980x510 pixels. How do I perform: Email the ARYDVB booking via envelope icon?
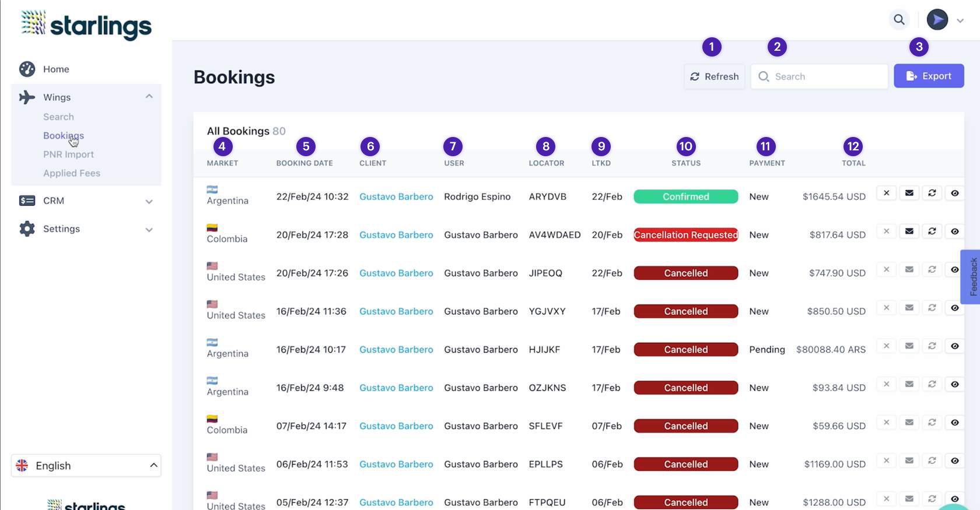click(x=909, y=194)
